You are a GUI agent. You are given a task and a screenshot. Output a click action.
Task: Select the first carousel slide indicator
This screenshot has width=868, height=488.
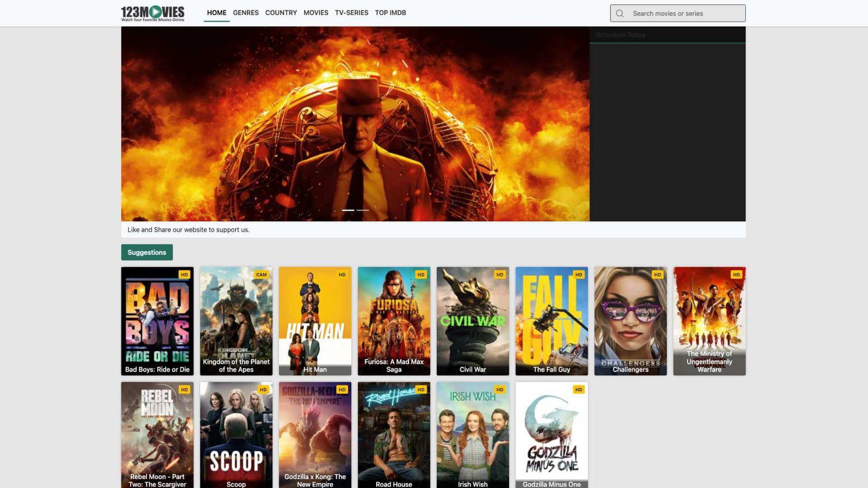click(x=348, y=210)
